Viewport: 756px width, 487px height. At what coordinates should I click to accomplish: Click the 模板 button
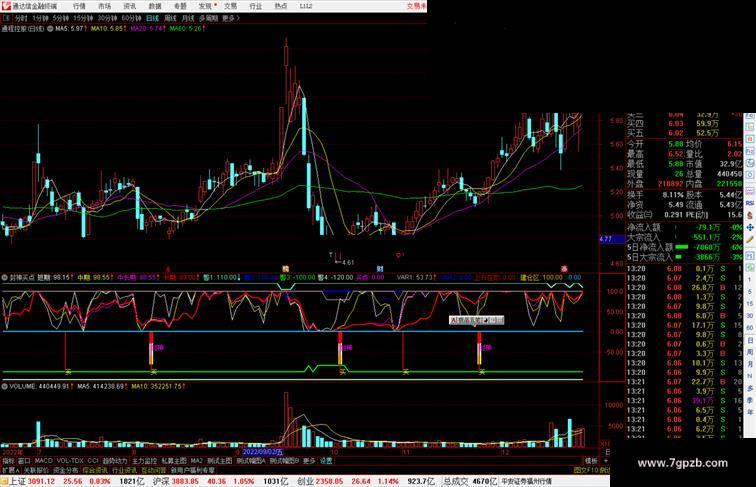click(591, 461)
